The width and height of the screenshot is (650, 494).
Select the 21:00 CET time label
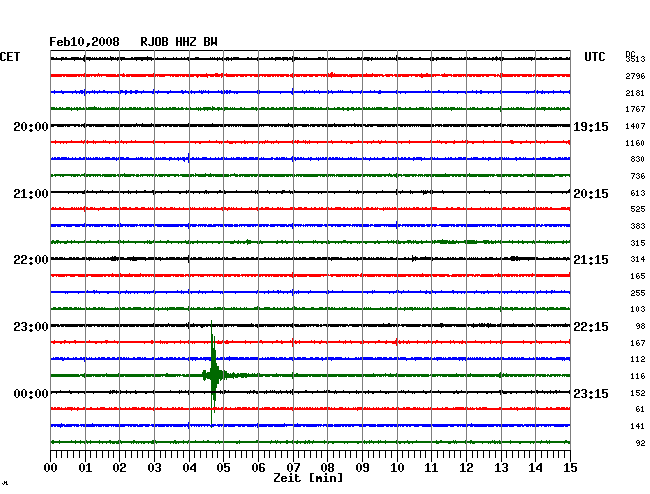[31, 194]
